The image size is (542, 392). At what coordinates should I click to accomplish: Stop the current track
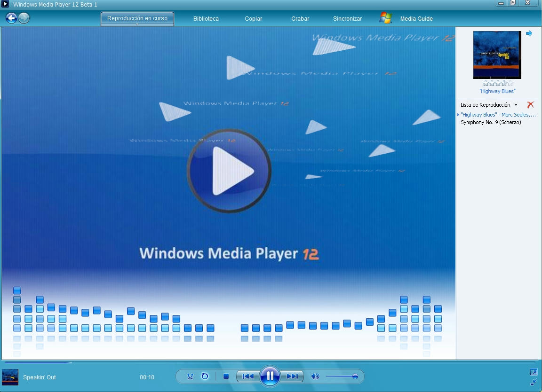click(226, 376)
